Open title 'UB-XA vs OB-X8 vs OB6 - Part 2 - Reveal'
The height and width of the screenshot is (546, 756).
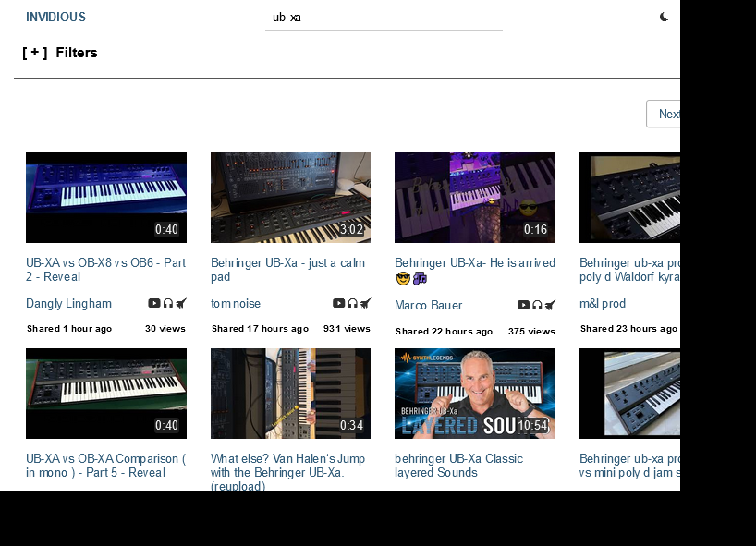(x=105, y=270)
